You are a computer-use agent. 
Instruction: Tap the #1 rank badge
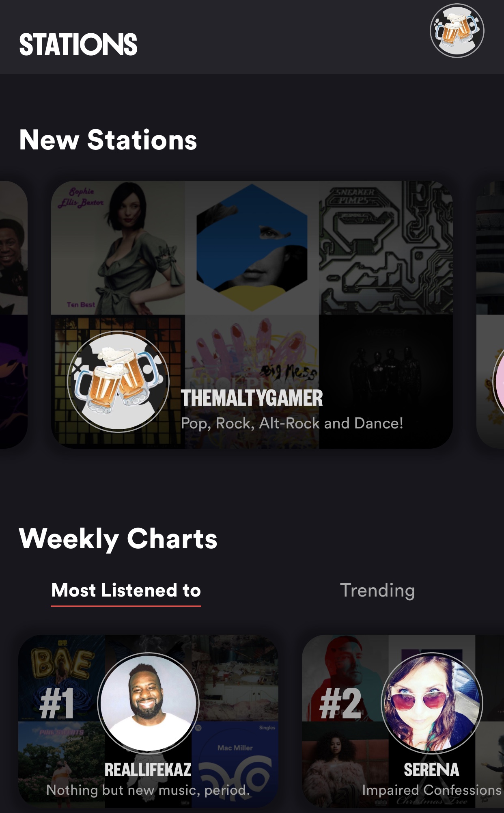(x=57, y=703)
